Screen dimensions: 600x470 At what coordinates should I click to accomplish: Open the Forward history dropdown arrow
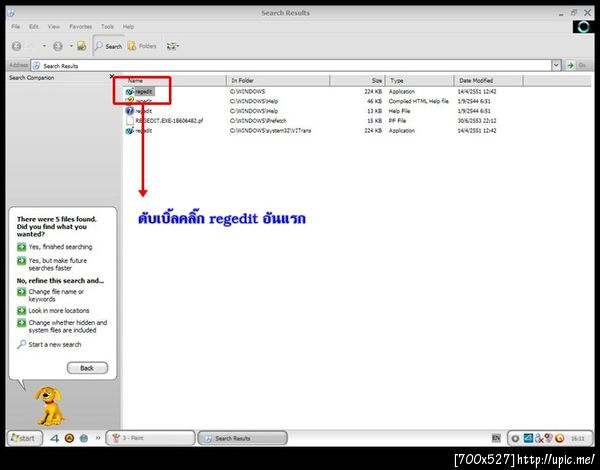(x=71, y=46)
